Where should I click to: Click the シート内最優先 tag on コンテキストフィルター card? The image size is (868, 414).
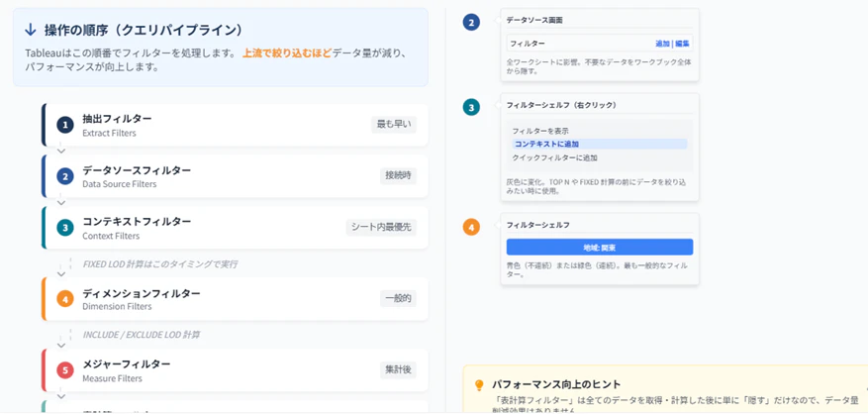coord(381,227)
